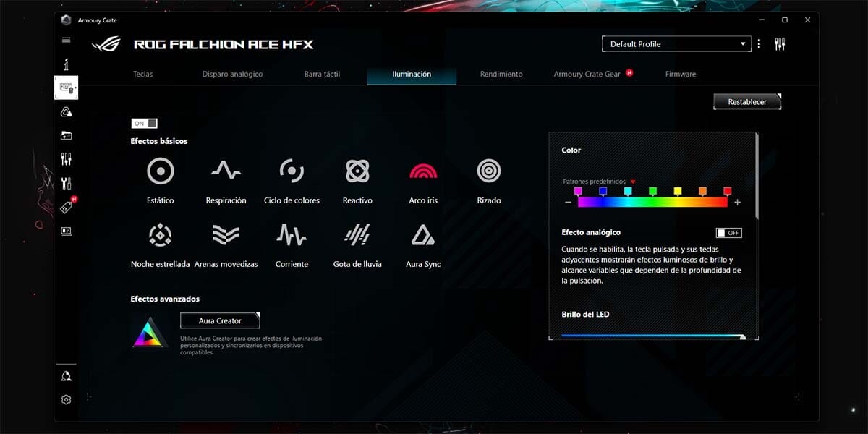
Task: Select the red color stop marker
Action: click(728, 192)
